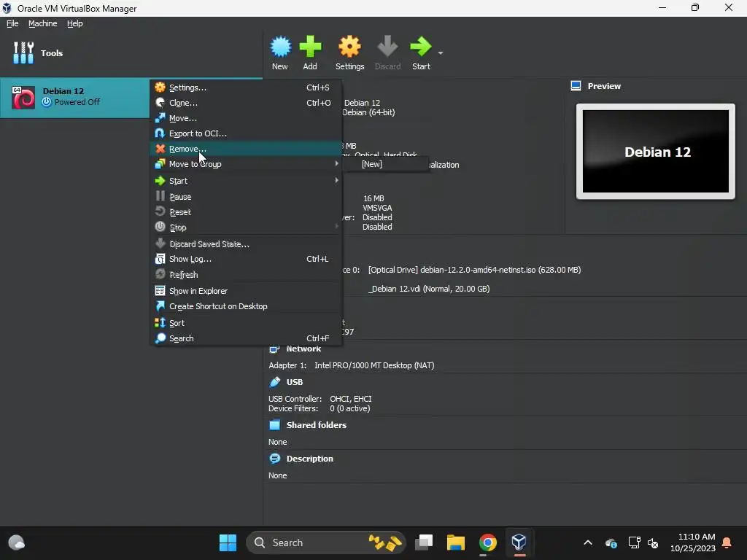Click the Preview monitor icon
This screenshot has height=560, width=747.
click(x=576, y=86)
